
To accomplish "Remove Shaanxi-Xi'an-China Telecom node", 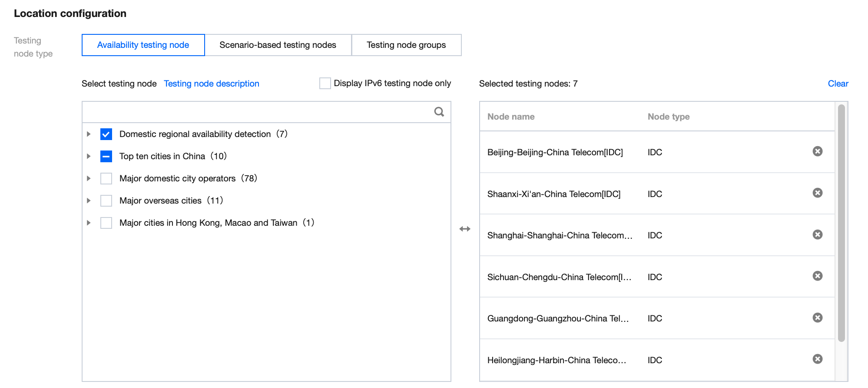I will tap(817, 193).
